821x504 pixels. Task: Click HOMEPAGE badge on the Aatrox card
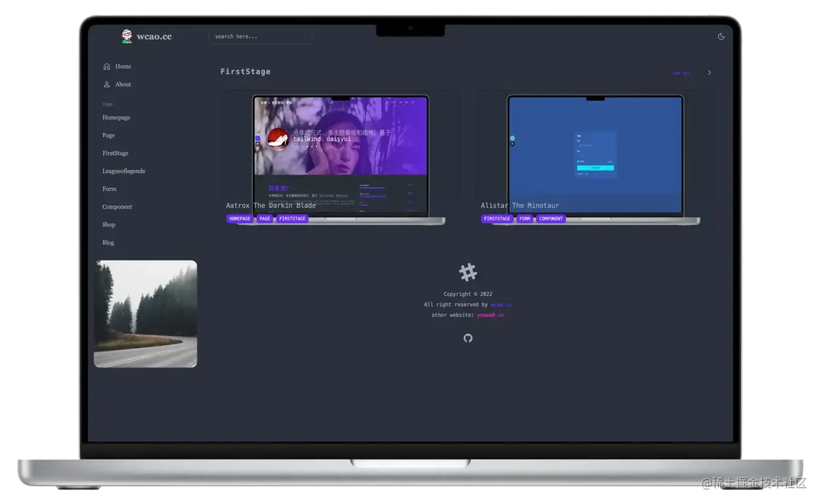tap(240, 219)
